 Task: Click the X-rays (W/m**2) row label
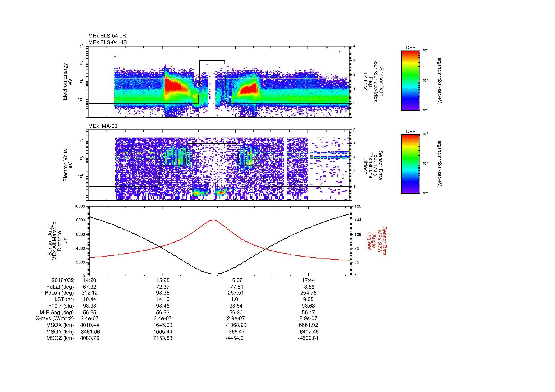pos(55,318)
